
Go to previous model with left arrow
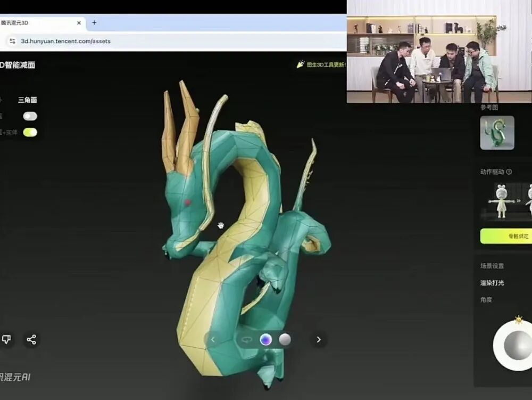tap(213, 340)
